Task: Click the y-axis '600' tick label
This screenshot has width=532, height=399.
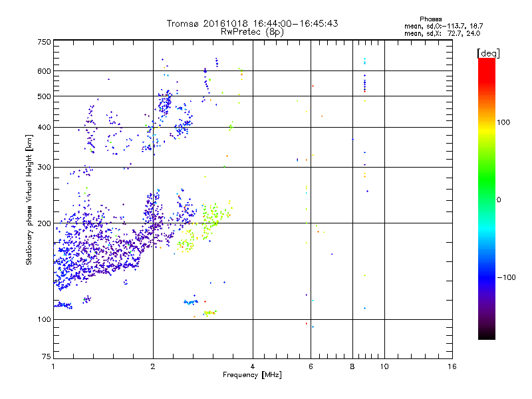Action: pyautogui.click(x=44, y=71)
